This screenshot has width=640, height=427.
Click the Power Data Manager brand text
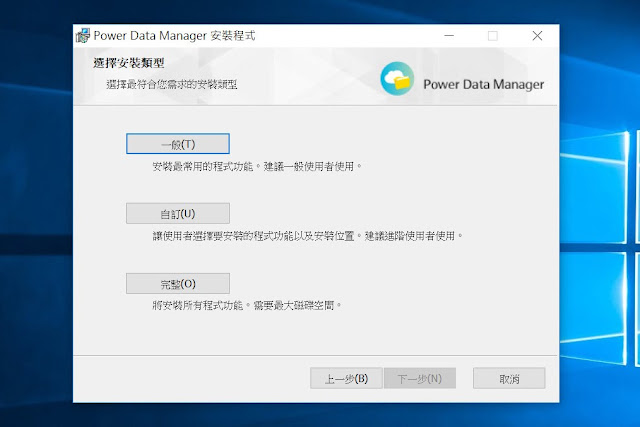[484, 85]
